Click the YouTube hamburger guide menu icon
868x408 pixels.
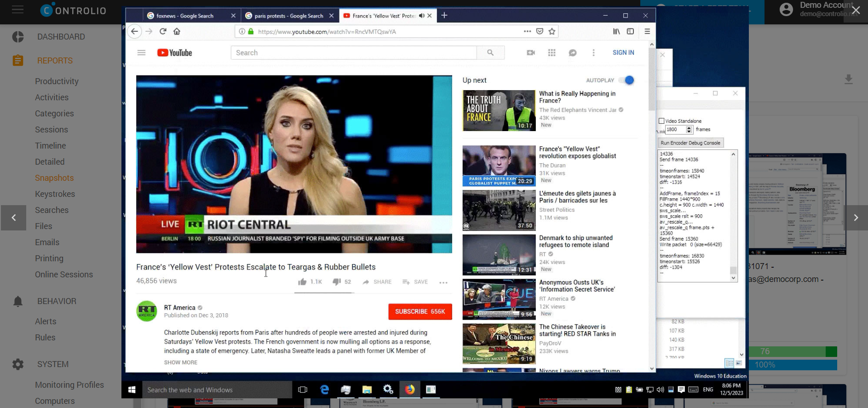141,53
